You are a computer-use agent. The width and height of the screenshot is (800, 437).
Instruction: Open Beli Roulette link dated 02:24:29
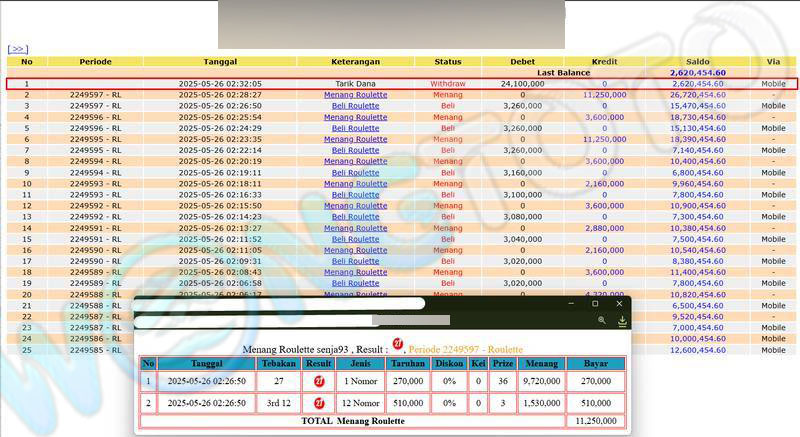(x=355, y=128)
